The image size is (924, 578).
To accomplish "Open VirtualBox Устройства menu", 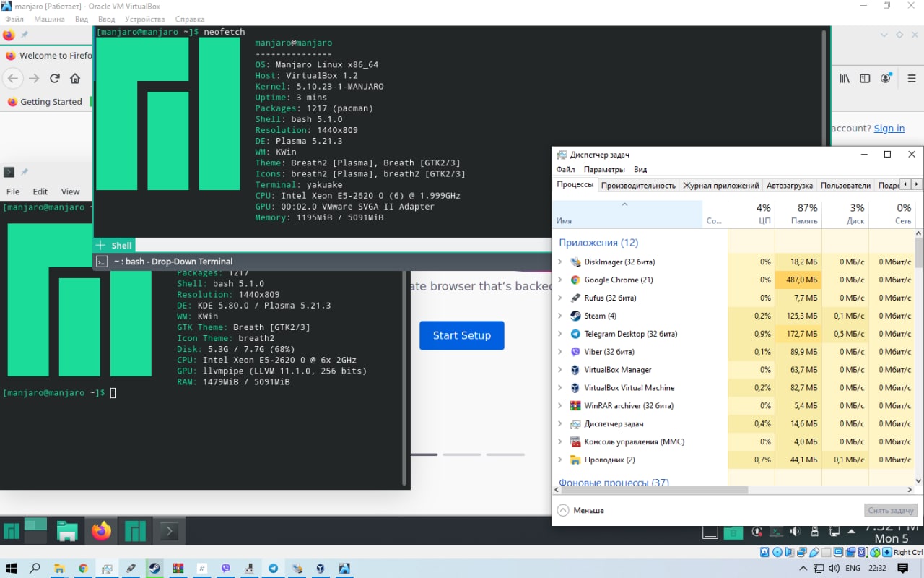I will (x=144, y=19).
